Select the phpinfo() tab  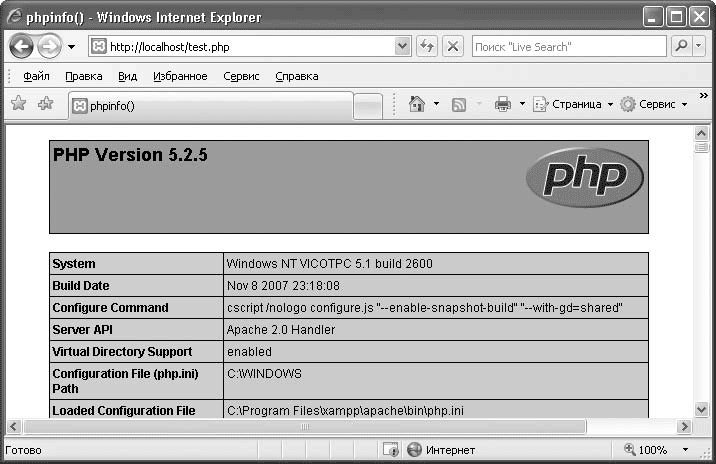pyautogui.click(x=211, y=106)
